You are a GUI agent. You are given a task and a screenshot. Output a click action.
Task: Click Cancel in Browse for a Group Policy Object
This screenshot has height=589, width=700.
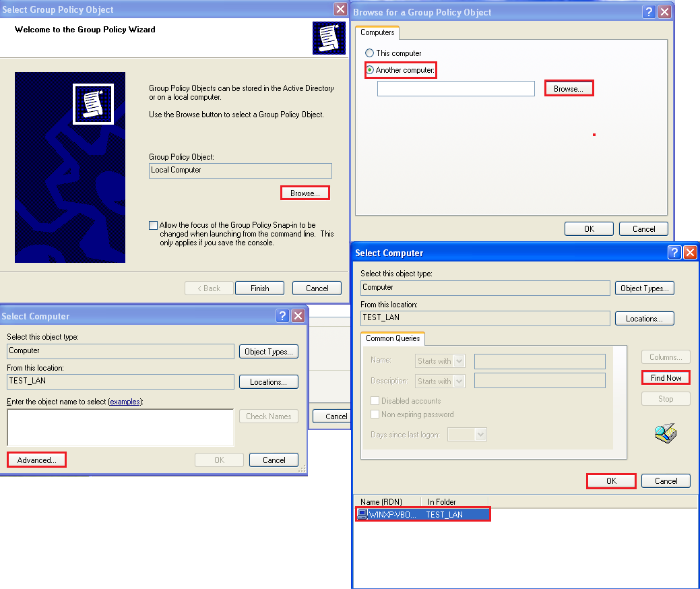(643, 228)
